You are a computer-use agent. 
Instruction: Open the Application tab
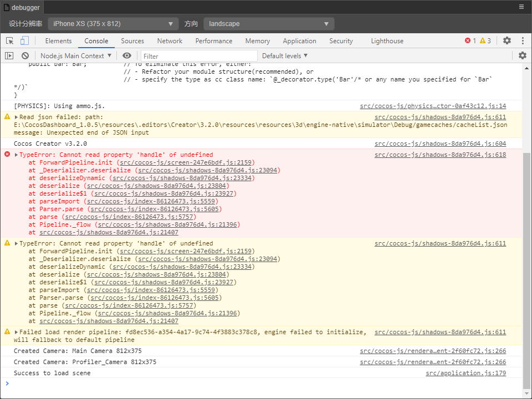(x=300, y=40)
